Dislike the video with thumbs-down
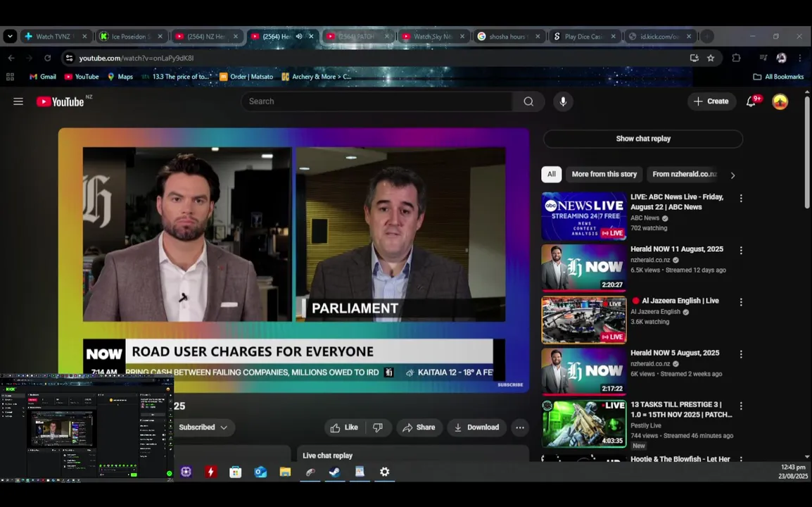Viewport: 812px width, 507px height. coord(378,427)
